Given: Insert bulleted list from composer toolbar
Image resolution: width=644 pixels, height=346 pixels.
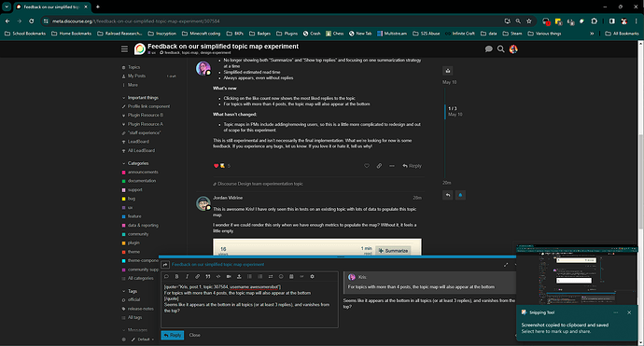Looking at the screenshot, I should tap(249, 277).
